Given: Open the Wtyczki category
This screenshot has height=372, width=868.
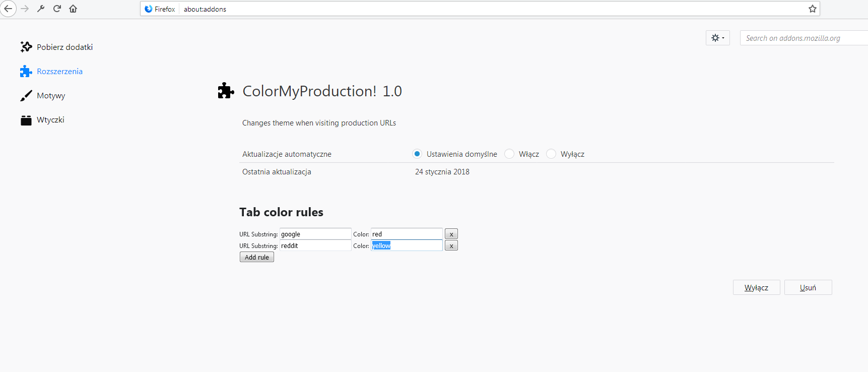Looking at the screenshot, I should [50, 119].
